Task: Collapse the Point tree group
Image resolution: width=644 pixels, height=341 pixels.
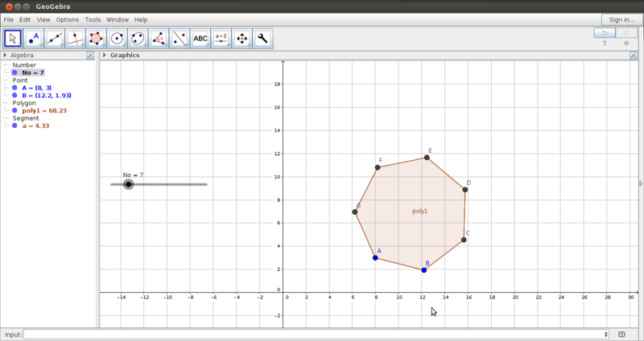Action: pyautogui.click(x=6, y=80)
